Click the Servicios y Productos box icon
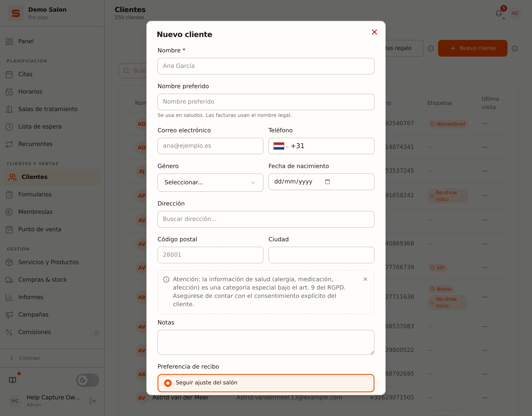Image resolution: width=532 pixels, height=416 pixels. tap(9, 262)
